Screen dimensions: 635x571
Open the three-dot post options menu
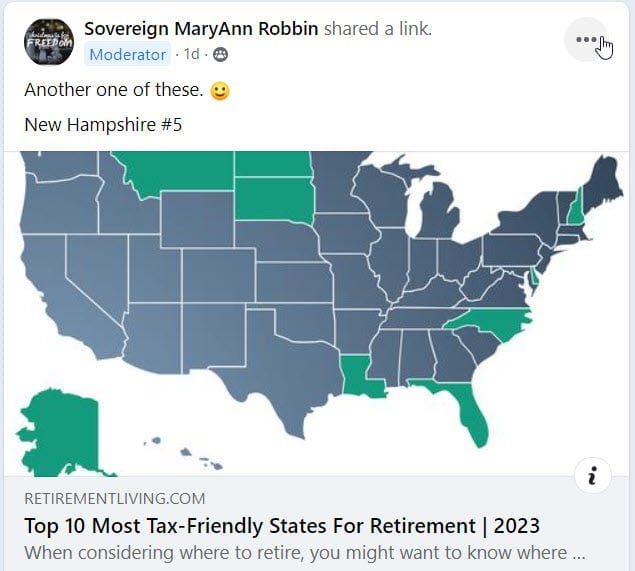(x=586, y=39)
